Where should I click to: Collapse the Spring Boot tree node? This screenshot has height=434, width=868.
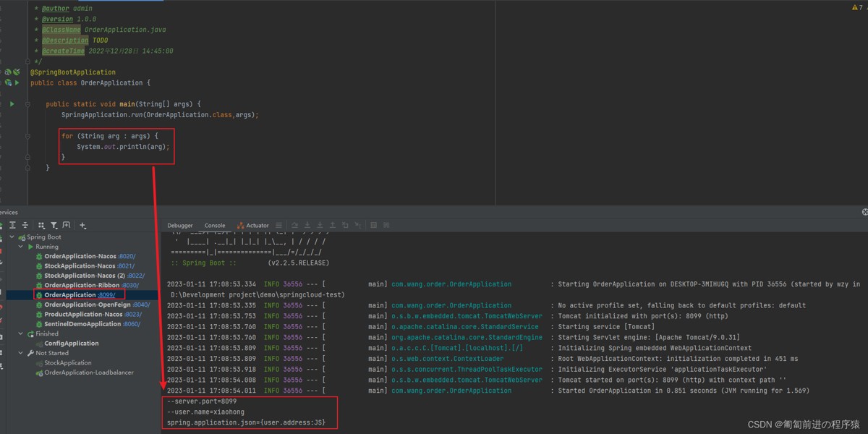[12, 237]
